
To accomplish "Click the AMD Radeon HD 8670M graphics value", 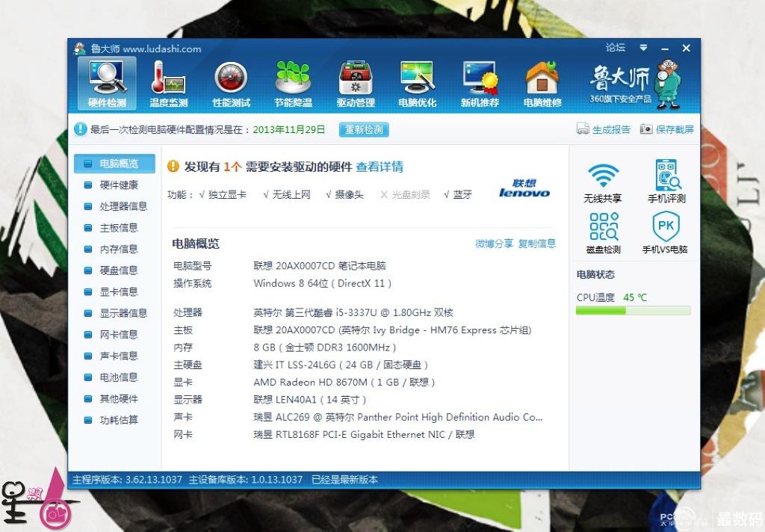I will pos(344,382).
